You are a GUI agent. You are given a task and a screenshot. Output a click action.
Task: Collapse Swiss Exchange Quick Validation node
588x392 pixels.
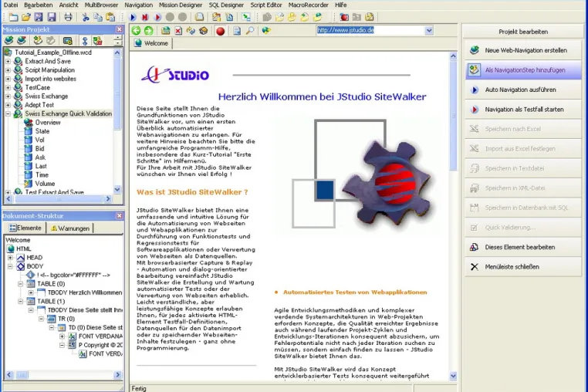pos(8,113)
